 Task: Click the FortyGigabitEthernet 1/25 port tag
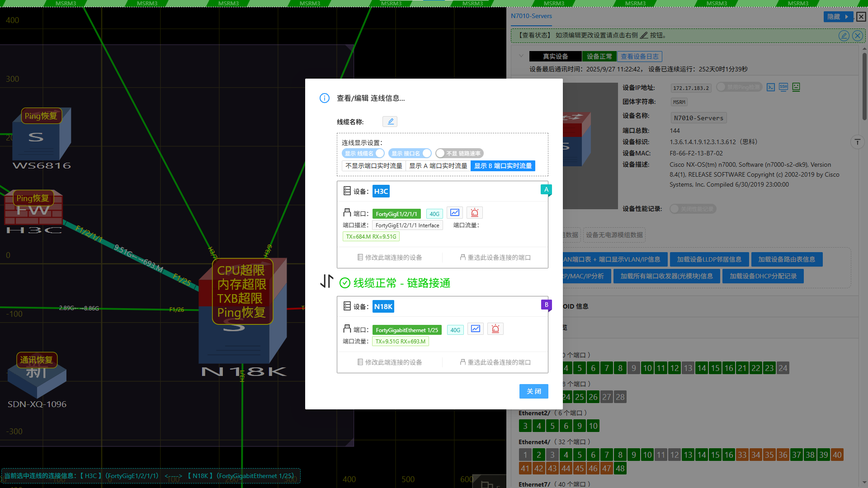pos(406,330)
